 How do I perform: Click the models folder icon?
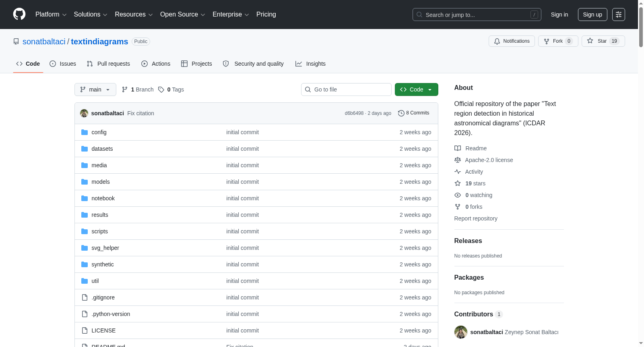tap(85, 182)
